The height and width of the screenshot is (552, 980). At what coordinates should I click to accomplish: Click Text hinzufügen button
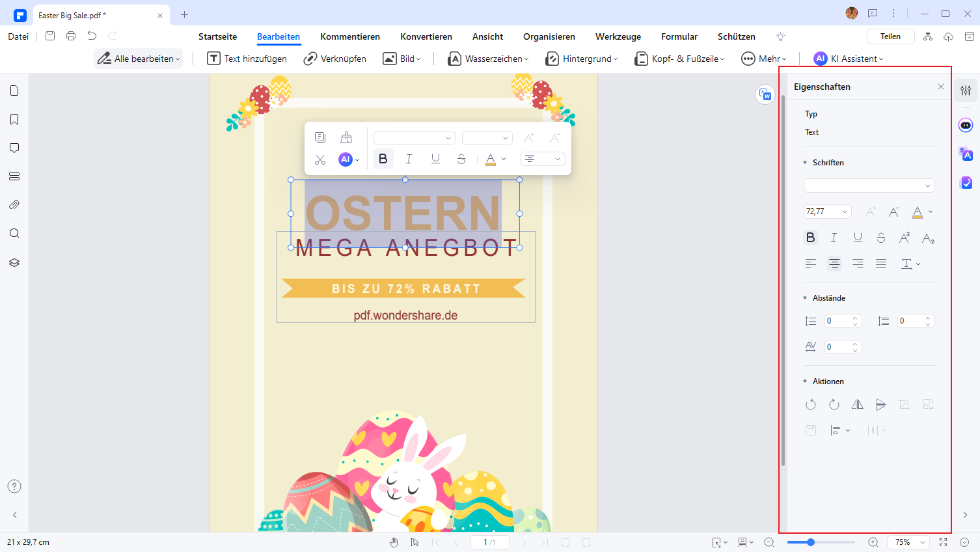click(x=247, y=59)
